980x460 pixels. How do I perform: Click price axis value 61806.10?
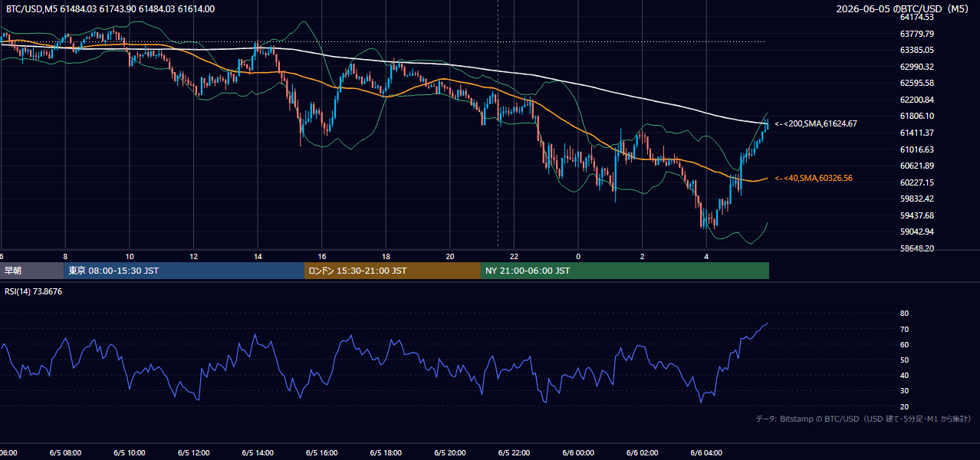[917, 116]
